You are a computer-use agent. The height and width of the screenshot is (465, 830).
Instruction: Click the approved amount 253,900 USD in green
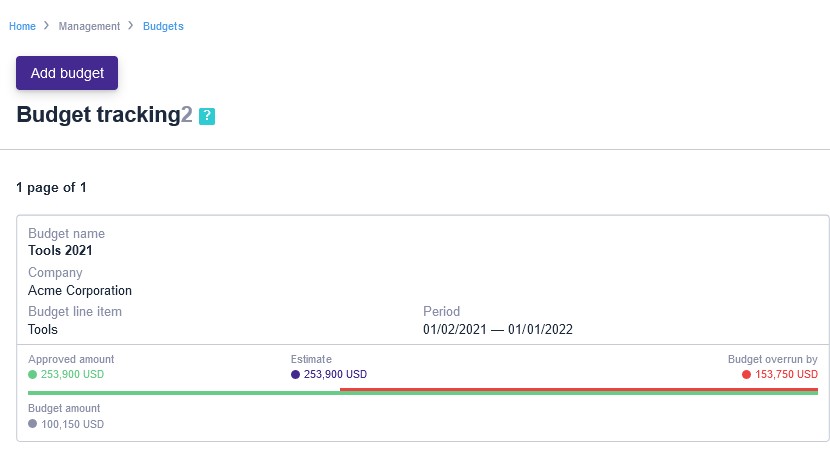[x=72, y=374]
